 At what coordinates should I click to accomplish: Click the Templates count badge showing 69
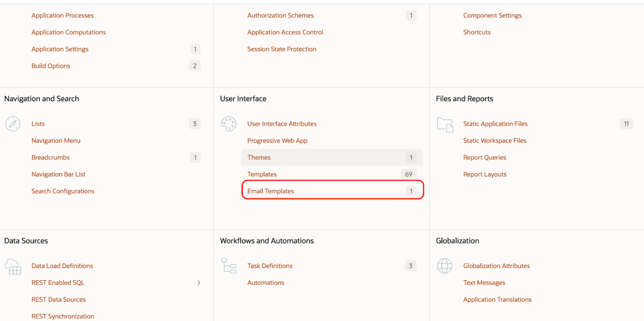pyautogui.click(x=408, y=174)
